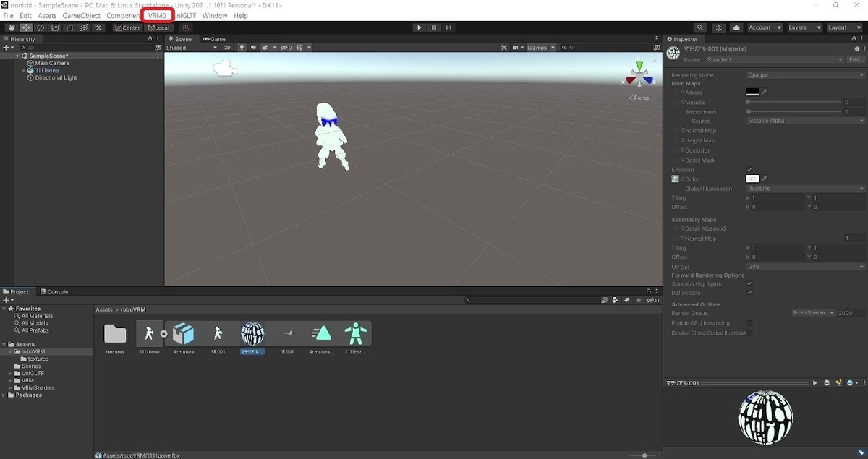
Task: Select the Hand tool in the toolbar
Action: click(x=12, y=27)
